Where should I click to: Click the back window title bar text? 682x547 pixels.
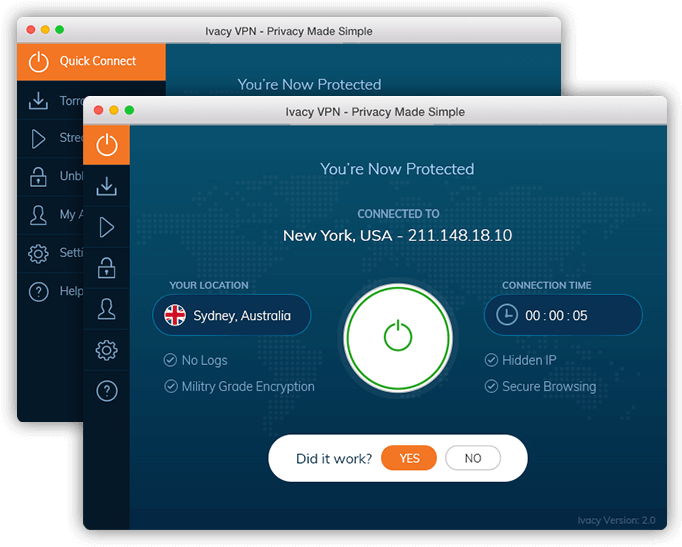coord(289,31)
